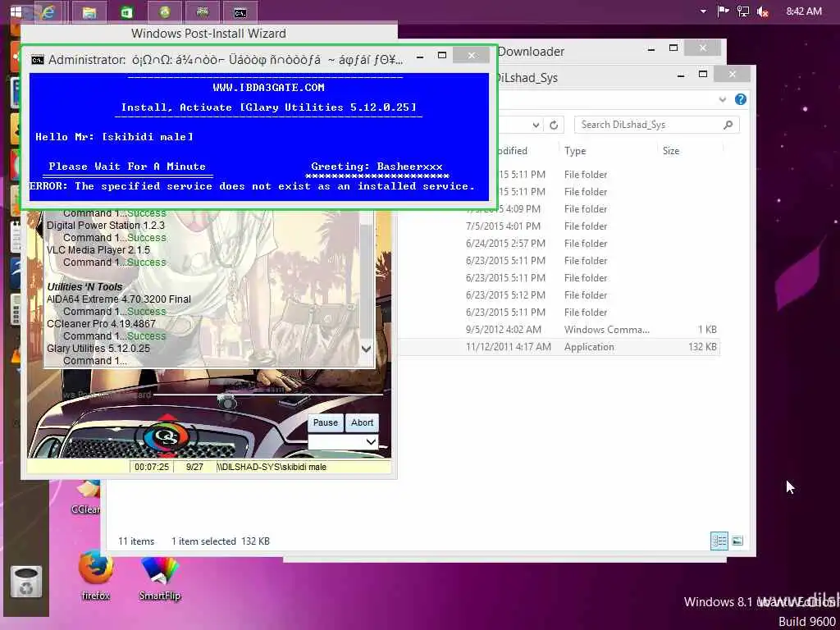Open the Windows Start button
The height and width of the screenshot is (630, 840).
(16, 11)
